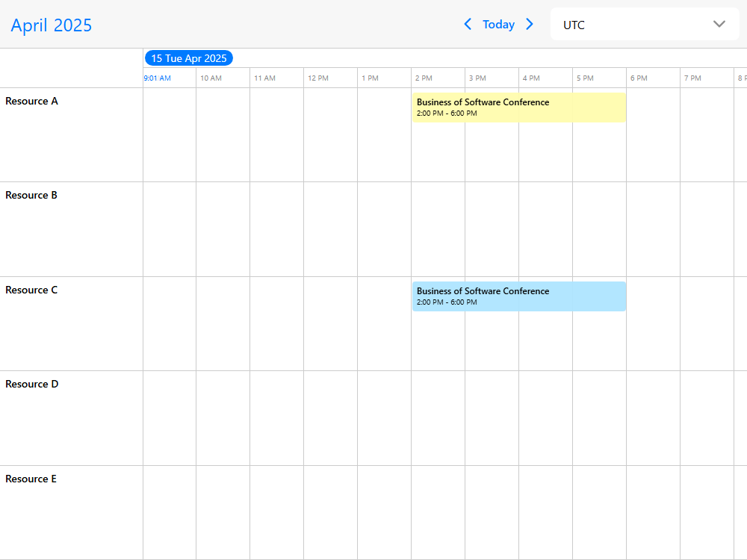Open the UTC timezone dropdown
Viewport: 747px width, 560px height.
645,25
